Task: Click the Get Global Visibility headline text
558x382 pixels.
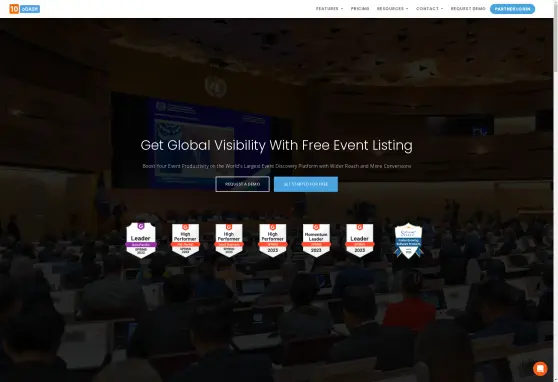Action: (x=277, y=145)
